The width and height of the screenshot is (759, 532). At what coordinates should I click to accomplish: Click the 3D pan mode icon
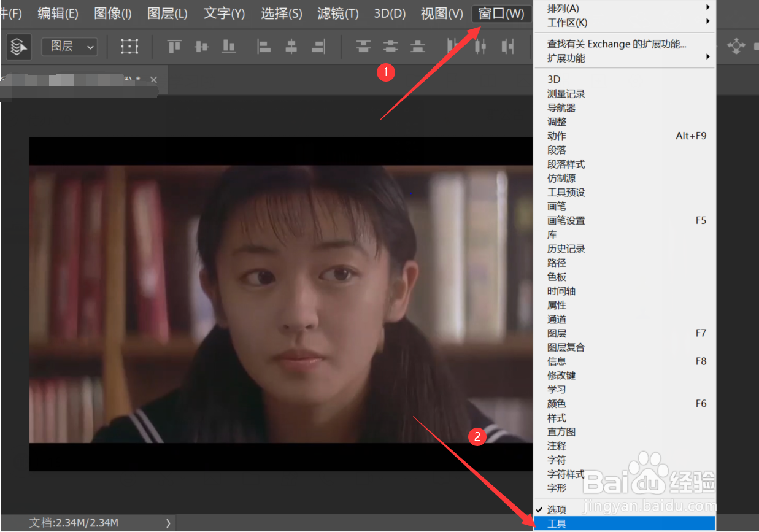coord(736,46)
